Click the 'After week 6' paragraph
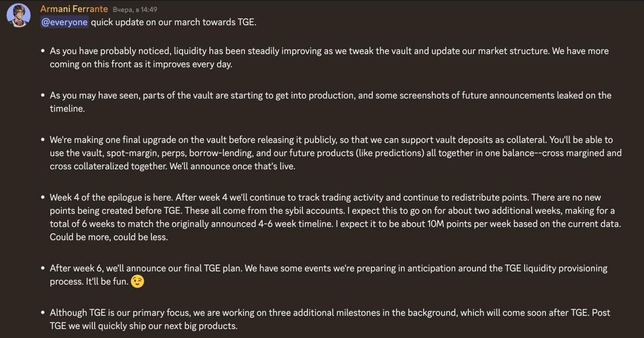 click(x=328, y=275)
